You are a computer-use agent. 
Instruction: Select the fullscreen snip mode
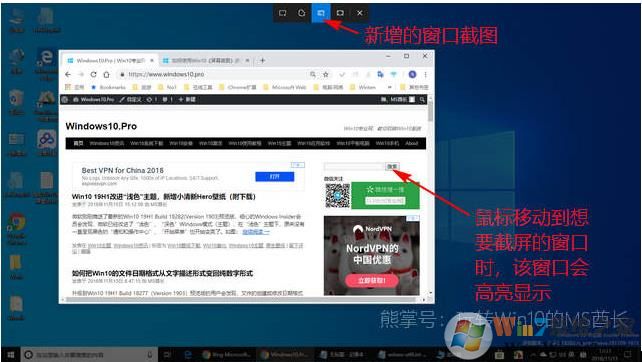coord(340,13)
